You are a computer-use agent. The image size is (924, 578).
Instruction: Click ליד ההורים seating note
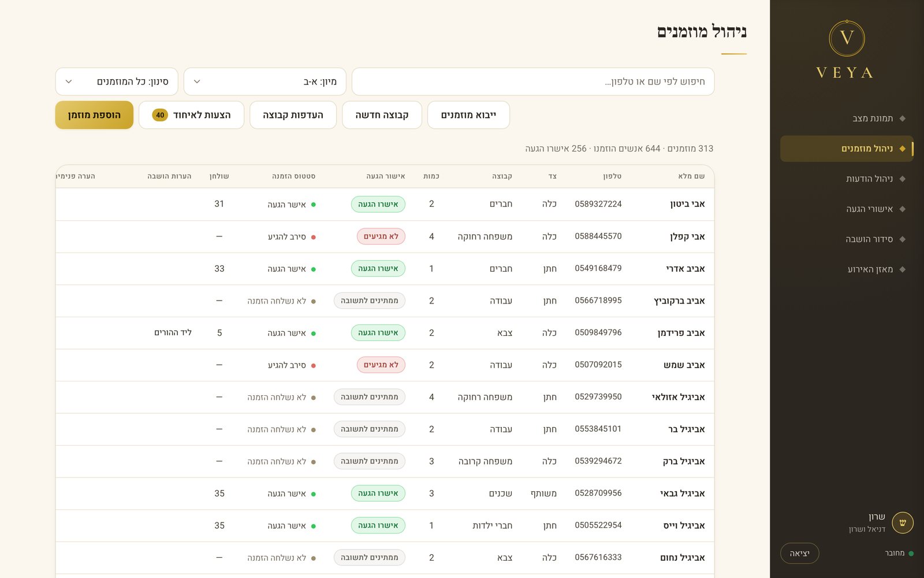[173, 333]
